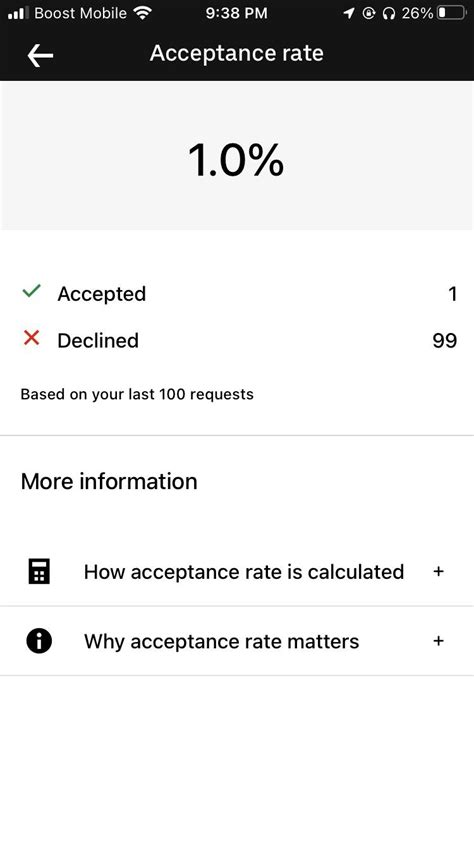This screenshot has height=843, width=474.
Task: Tap the green Accepted checkmark icon
Action: (32, 291)
